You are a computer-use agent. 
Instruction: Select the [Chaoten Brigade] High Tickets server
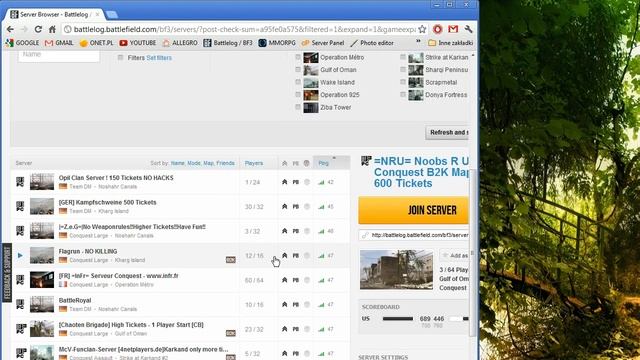(180, 329)
